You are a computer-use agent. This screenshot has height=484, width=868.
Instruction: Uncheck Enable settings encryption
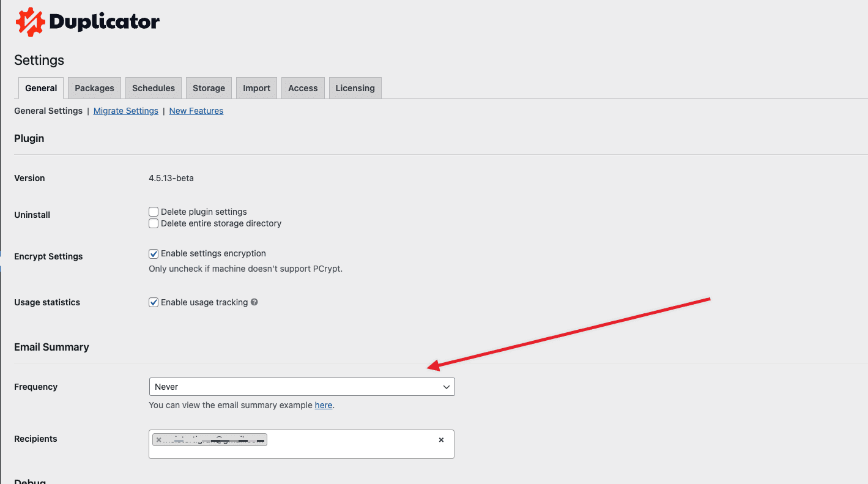[x=154, y=253]
